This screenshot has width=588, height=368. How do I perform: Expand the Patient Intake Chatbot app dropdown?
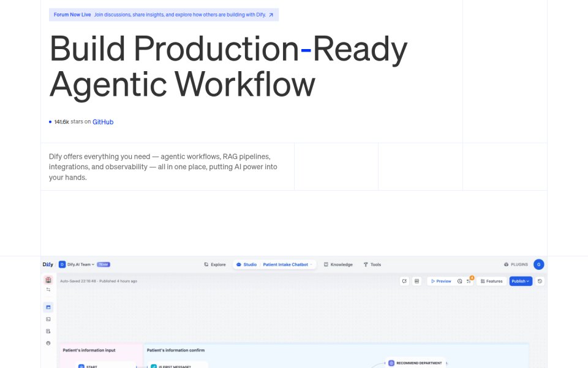pyautogui.click(x=288, y=264)
